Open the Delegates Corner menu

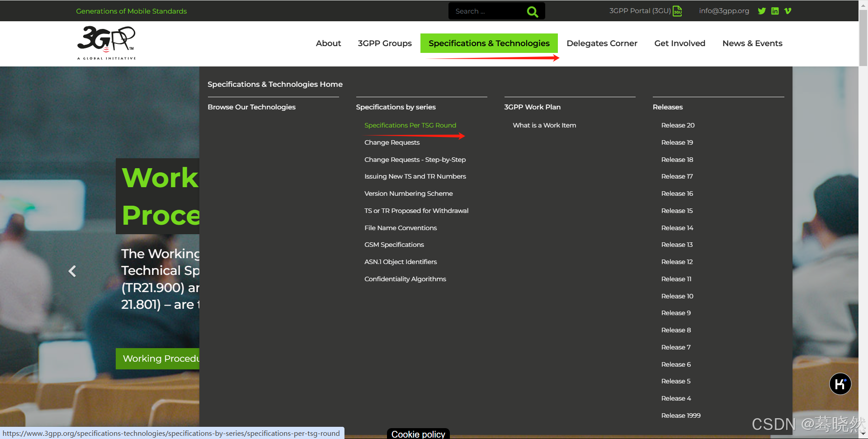tap(602, 43)
